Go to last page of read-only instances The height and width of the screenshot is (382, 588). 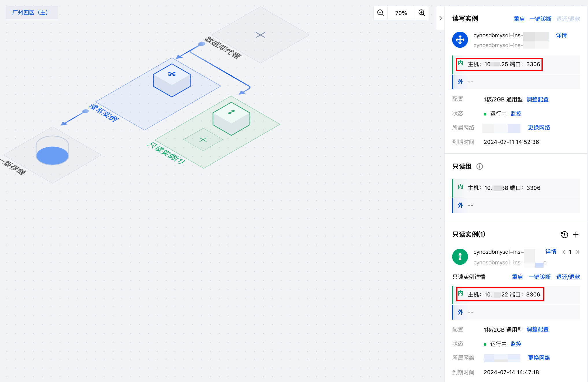[577, 252]
